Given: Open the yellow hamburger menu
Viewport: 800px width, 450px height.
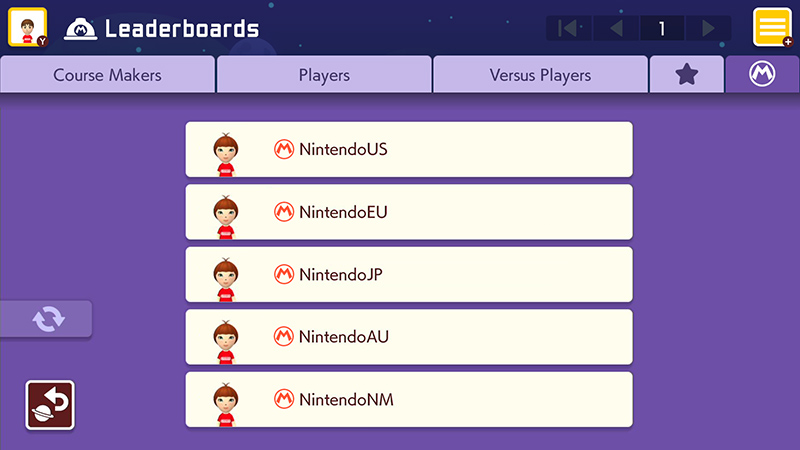Looking at the screenshot, I should coord(772,27).
